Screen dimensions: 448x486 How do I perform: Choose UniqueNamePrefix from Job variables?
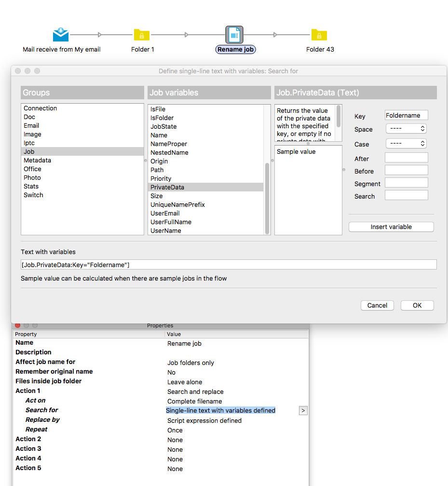pyautogui.click(x=177, y=204)
